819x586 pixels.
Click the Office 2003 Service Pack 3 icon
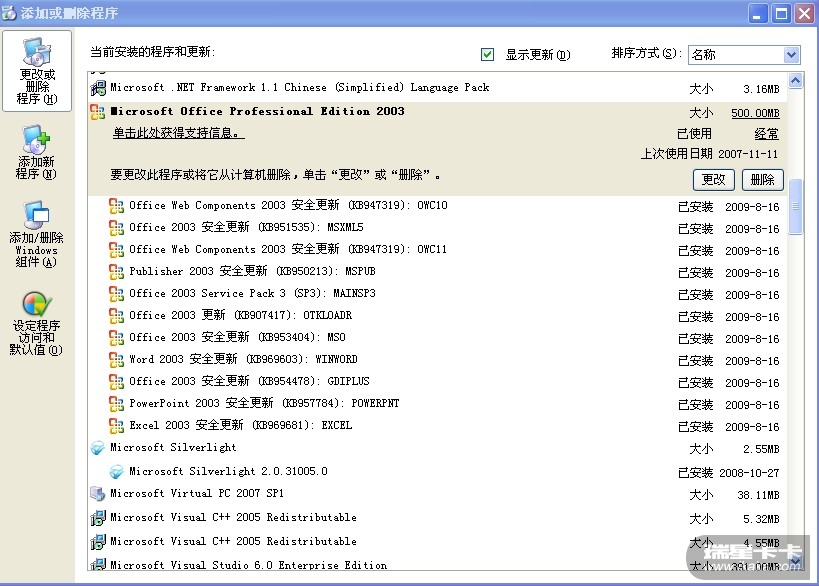click(x=116, y=294)
